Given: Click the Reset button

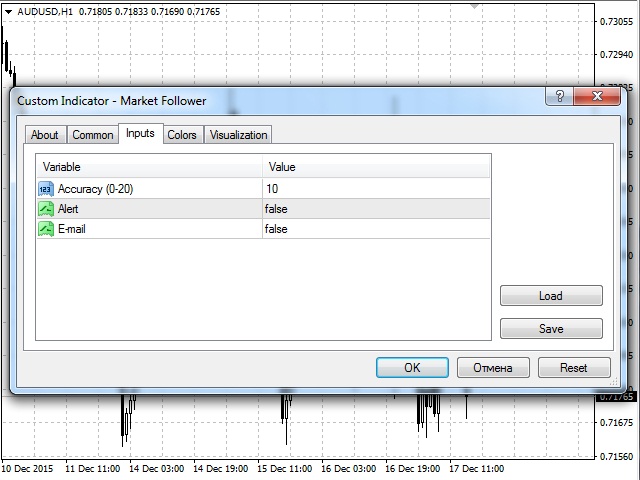Looking at the screenshot, I should [574, 368].
